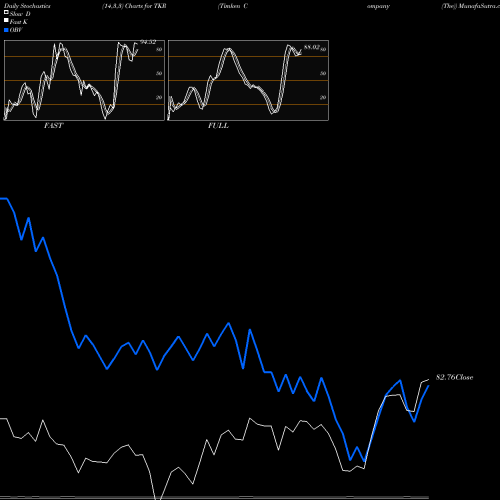Click the 20 level label in FULL chart
The height and width of the screenshot is (500, 500).
coord(323,97)
